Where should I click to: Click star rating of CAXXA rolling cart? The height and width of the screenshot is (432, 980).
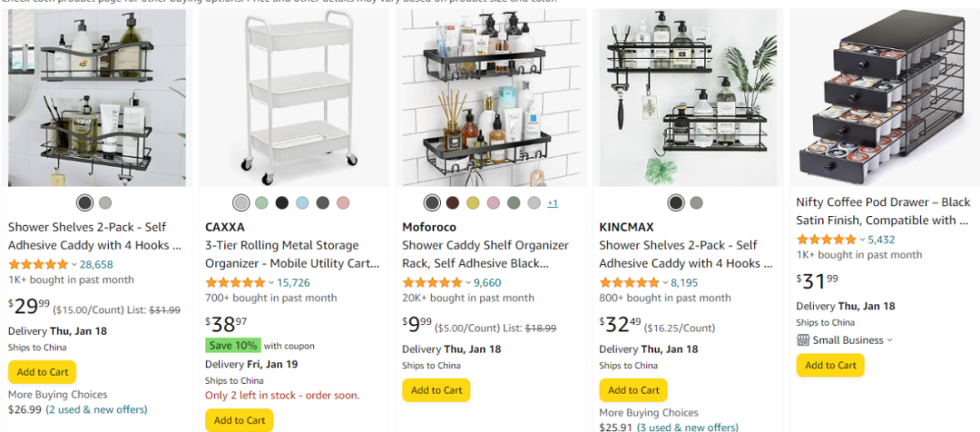point(235,282)
